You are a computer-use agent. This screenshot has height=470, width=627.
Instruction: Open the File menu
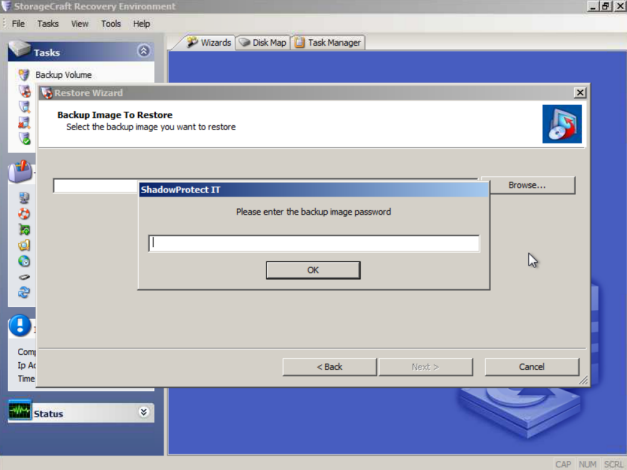click(18, 24)
